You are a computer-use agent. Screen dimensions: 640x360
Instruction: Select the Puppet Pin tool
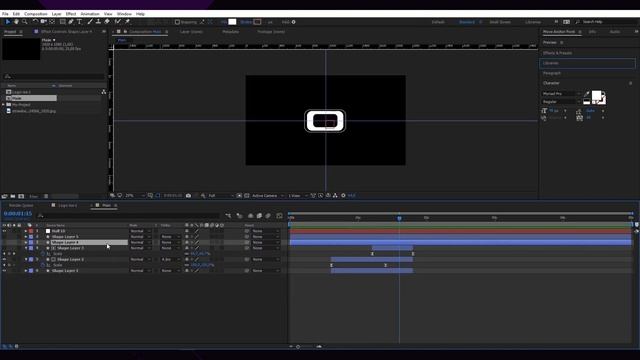(x=127, y=22)
